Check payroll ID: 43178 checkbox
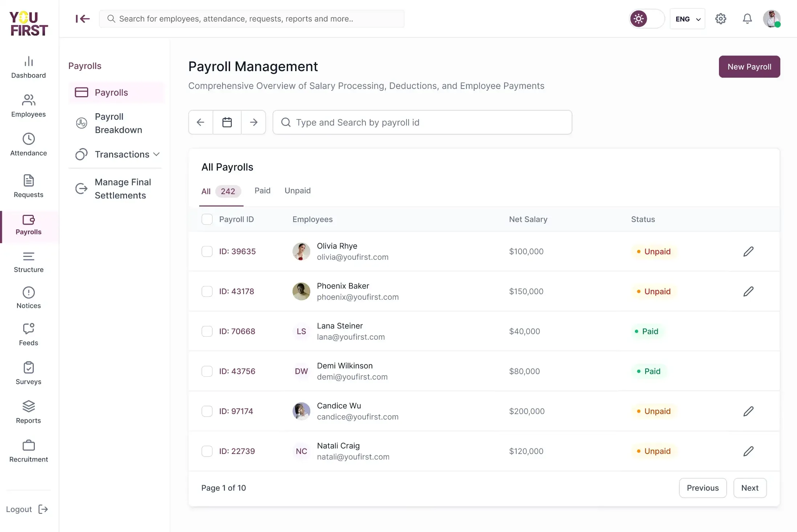797x532 pixels. 207,291
